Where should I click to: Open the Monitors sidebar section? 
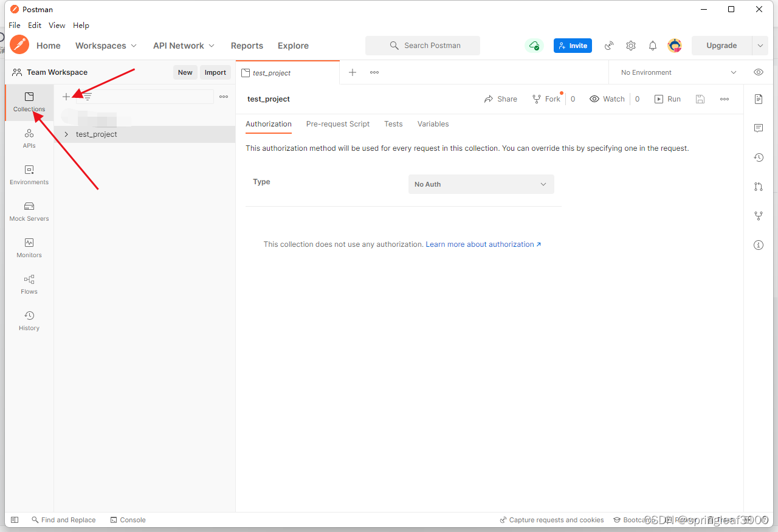coord(29,248)
